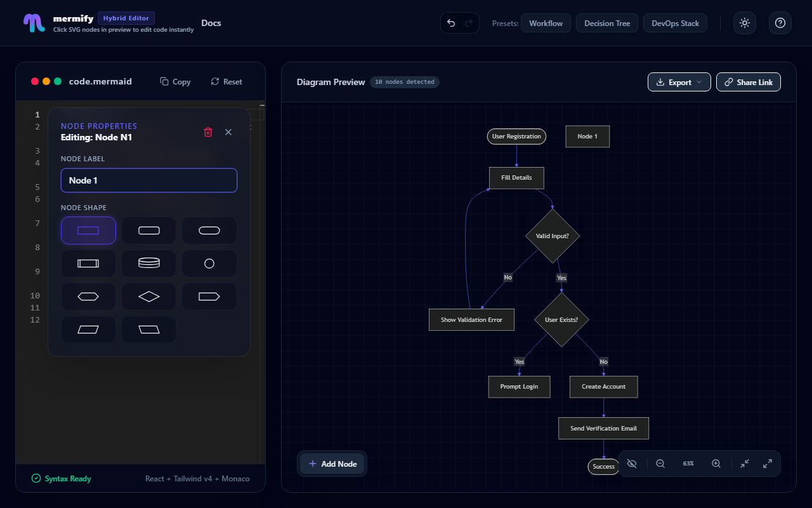This screenshot has height=508, width=812.
Task: Delete Node N1 with trash icon
Action: click(x=208, y=132)
